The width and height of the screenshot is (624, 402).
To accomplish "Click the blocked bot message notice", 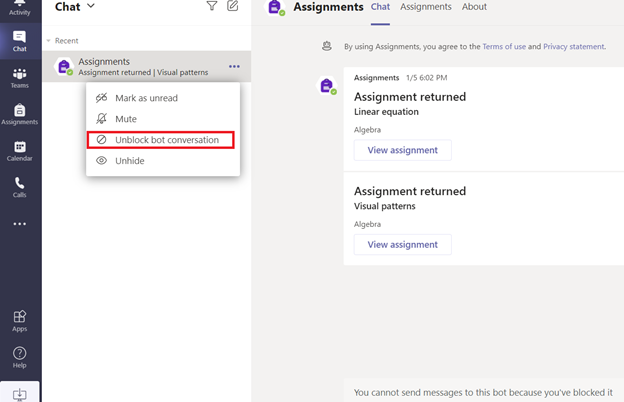I will (483, 392).
